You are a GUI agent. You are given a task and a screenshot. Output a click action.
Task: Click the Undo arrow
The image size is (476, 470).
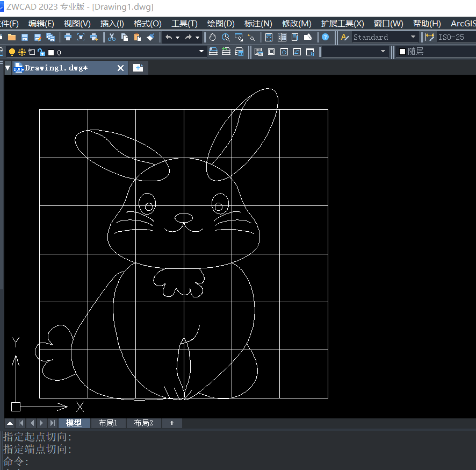tap(169, 37)
